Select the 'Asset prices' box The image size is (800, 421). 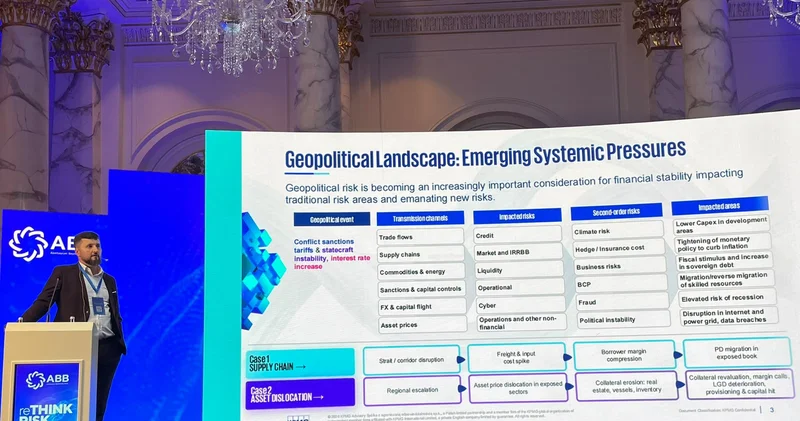pos(423,325)
